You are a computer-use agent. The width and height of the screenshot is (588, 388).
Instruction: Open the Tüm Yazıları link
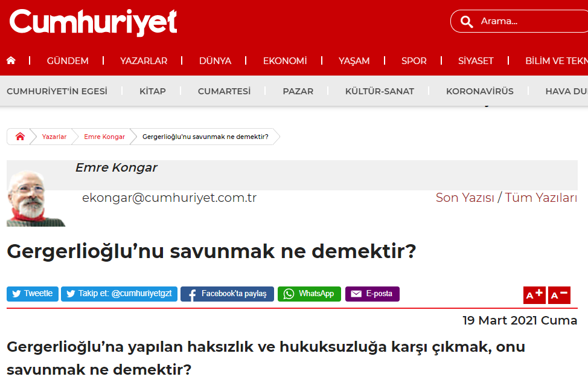pos(541,198)
